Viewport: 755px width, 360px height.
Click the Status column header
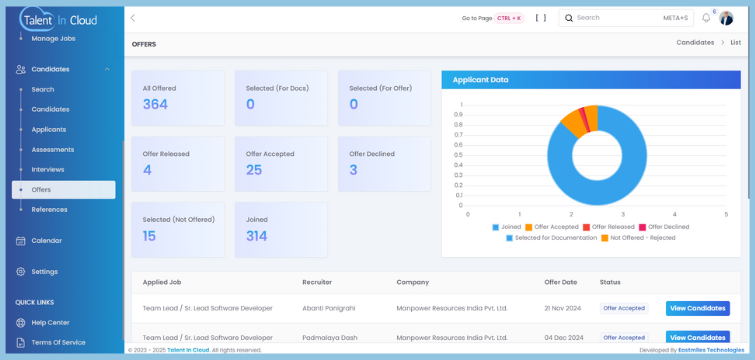[610, 282]
